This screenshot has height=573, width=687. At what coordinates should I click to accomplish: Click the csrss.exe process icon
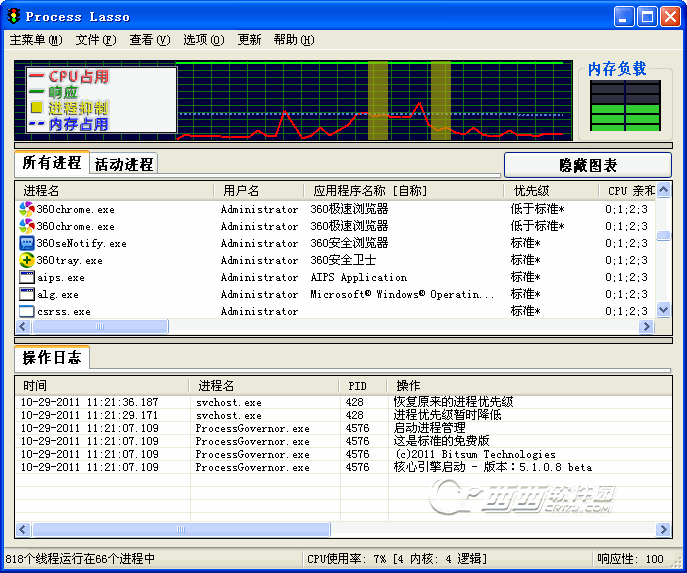27,311
